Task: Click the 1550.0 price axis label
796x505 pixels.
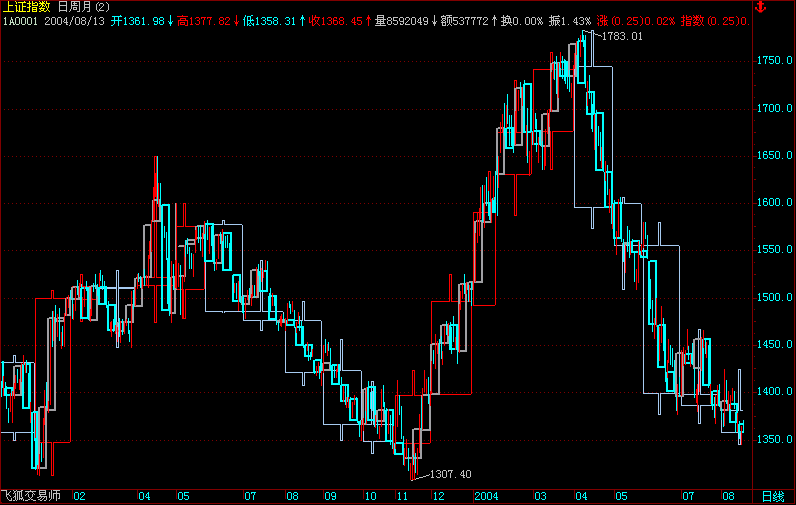Action: coord(774,249)
